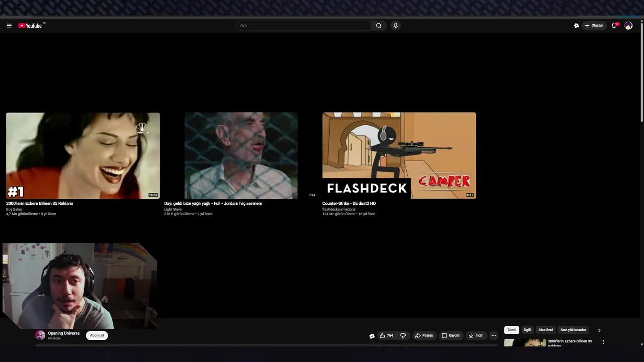Screen dimensions: 644x362
Task: Click the '69 abone' subscriber count
Action: pyautogui.click(x=54, y=338)
